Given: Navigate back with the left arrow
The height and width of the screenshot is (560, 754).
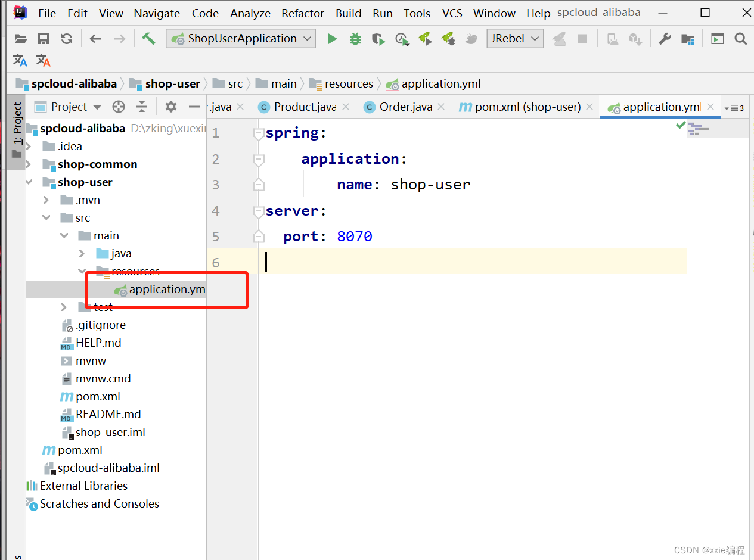Looking at the screenshot, I should [x=95, y=39].
